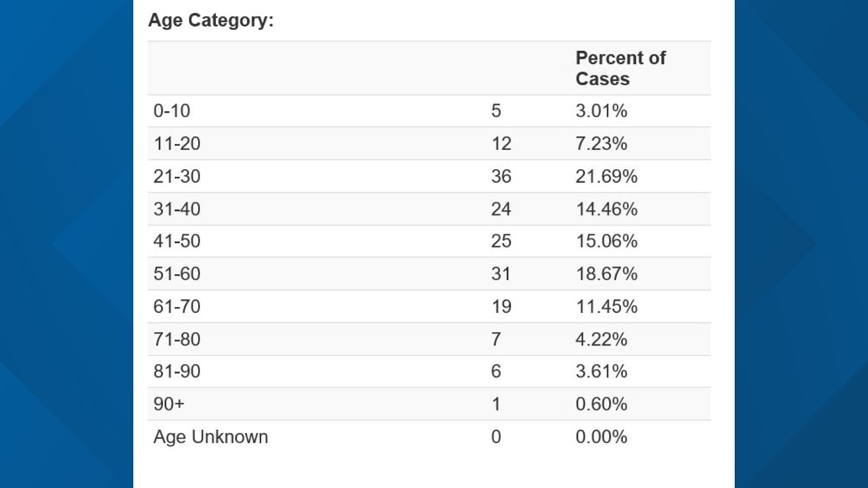Image resolution: width=868 pixels, height=488 pixels.
Task: Click the Age Category heading
Action: tap(211, 21)
